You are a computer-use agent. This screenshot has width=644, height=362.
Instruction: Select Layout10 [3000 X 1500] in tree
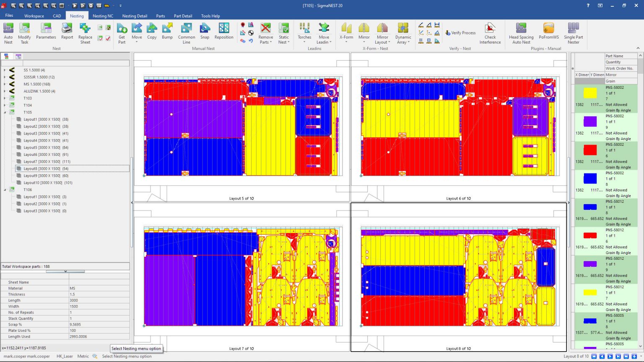[x=47, y=183]
